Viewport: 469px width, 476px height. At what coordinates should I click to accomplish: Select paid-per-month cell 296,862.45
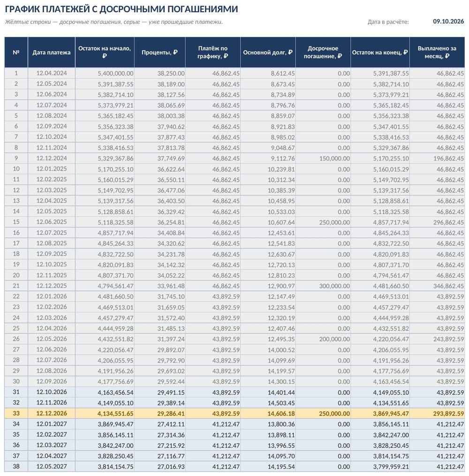pos(437,222)
